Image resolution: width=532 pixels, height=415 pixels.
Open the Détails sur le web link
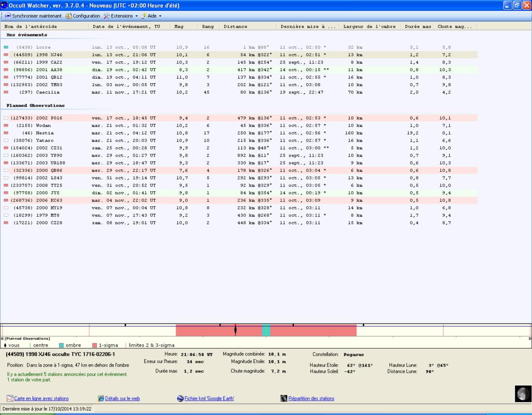click(122, 399)
